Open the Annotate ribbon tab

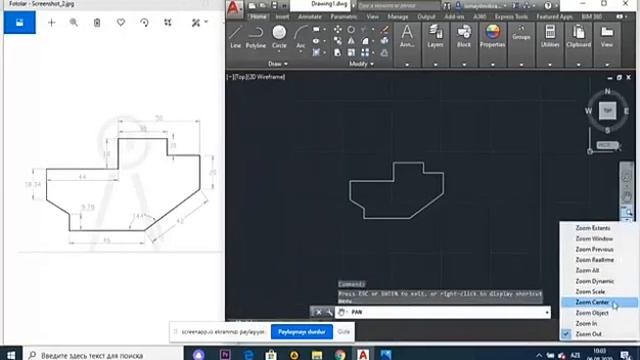[309, 17]
